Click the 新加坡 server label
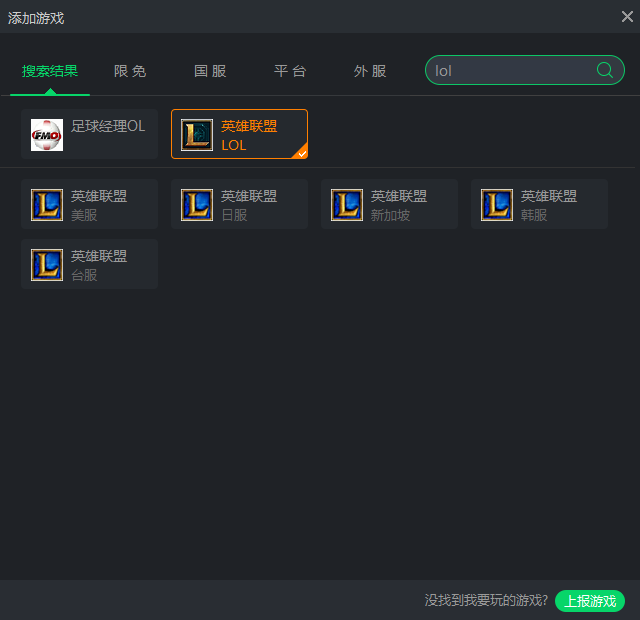Screen dimensions: 640x620 tap(390, 215)
